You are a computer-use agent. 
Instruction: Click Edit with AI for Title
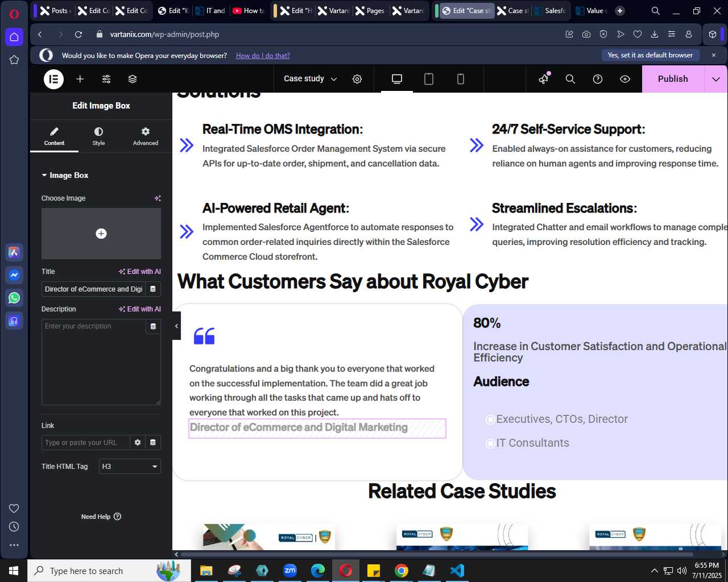click(x=139, y=272)
